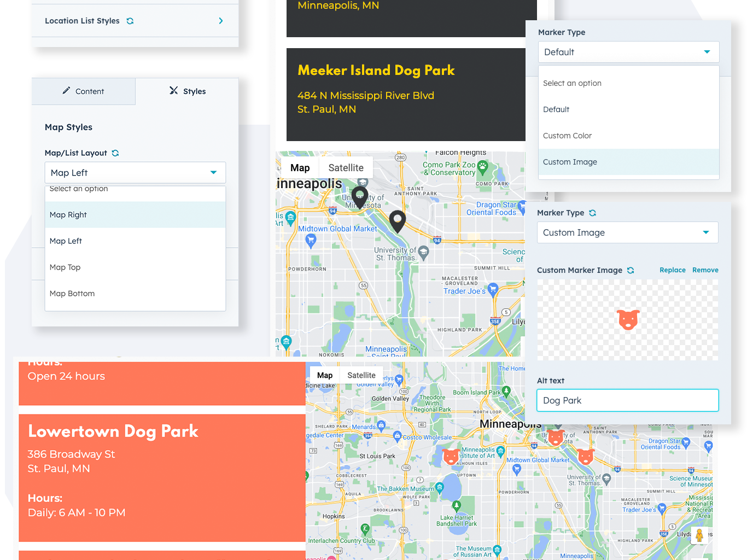Switch to the Content tab
The image size is (747, 560).
(x=84, y=91)
